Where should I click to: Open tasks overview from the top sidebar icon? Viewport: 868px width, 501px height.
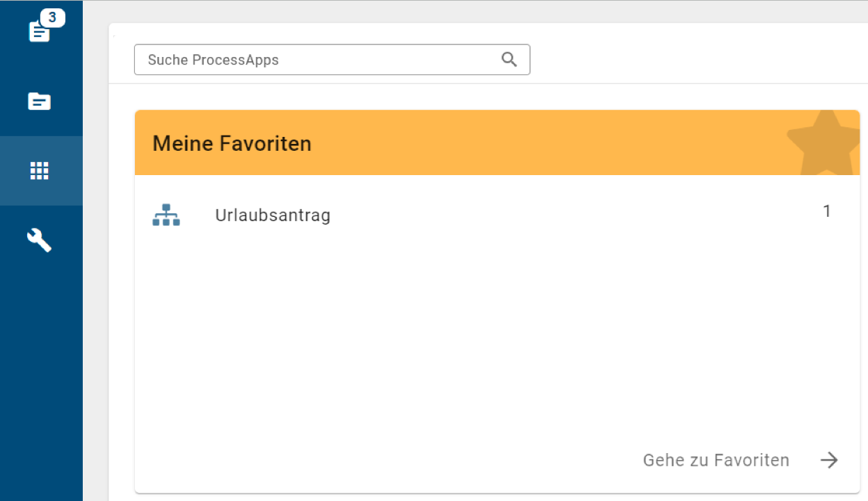point(38,31)
